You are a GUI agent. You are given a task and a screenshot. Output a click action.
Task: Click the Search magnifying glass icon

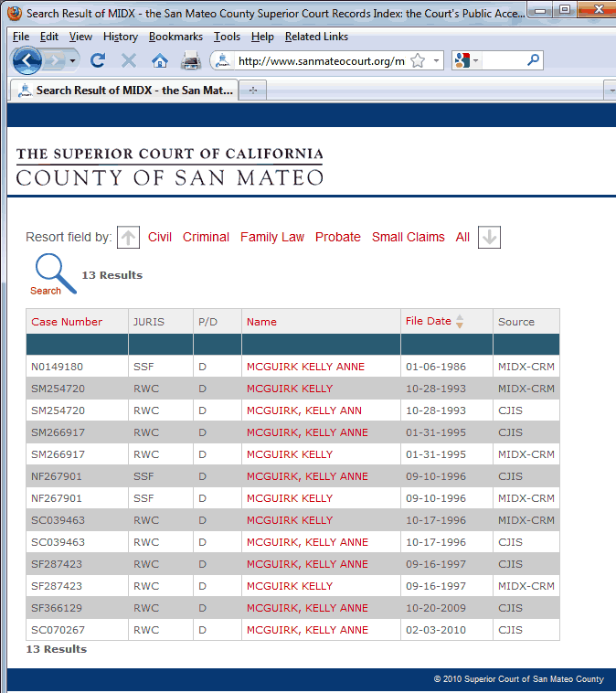pyautogui.click(x=54, y=274)
